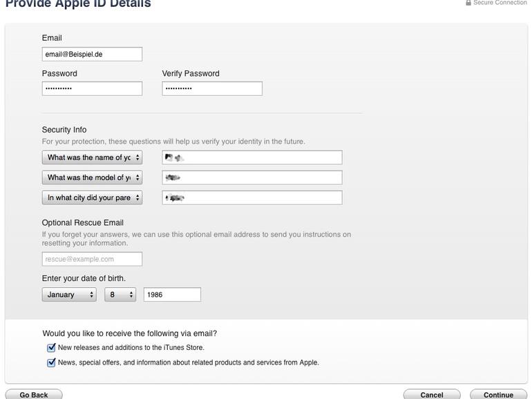Click the first security answer field
This screenshot has height=399, width=532.
(252, 157)
